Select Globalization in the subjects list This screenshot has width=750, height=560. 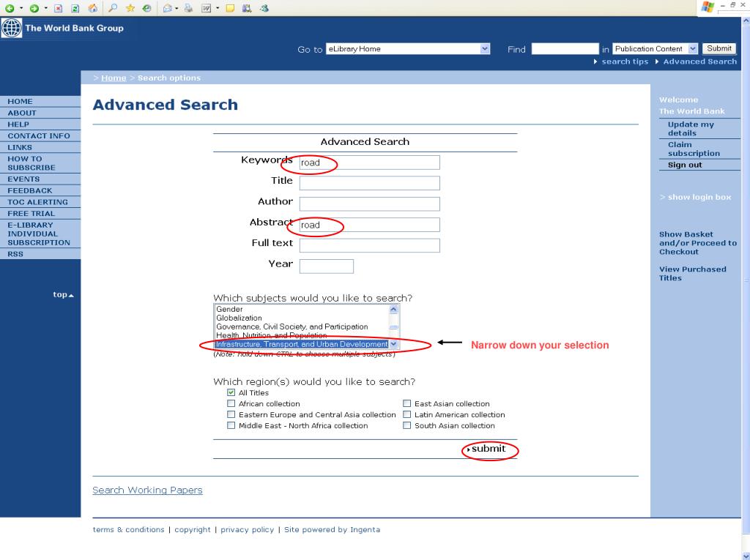(x=240, y=318)
